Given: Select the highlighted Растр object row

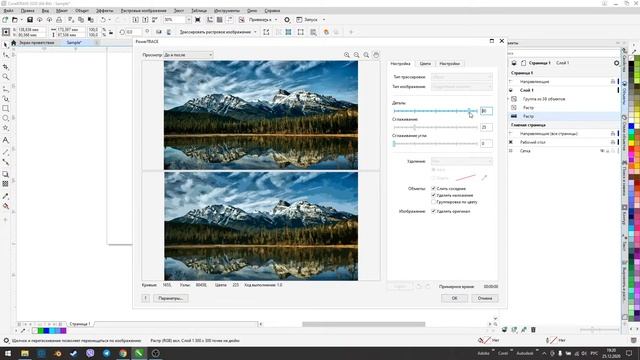Looking at the screenshot, I should click(x=564, y=116).
